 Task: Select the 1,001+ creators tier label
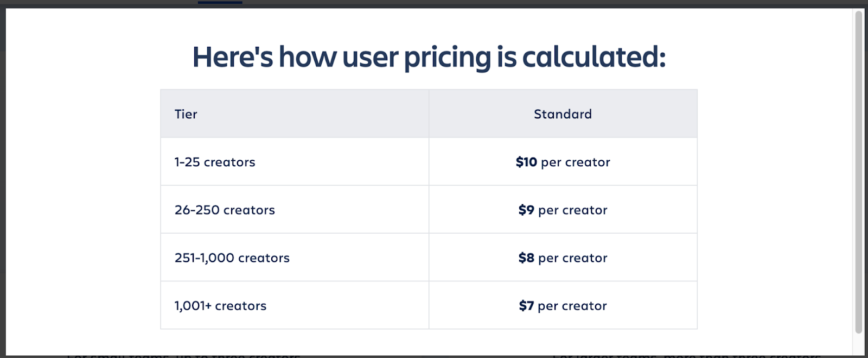pos(220,306)
